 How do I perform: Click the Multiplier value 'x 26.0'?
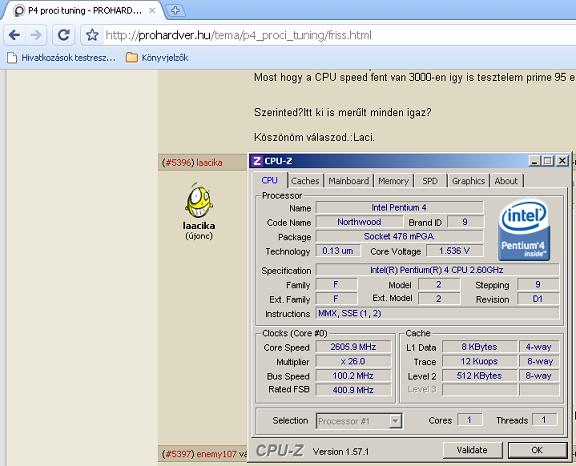pos(353,361)
